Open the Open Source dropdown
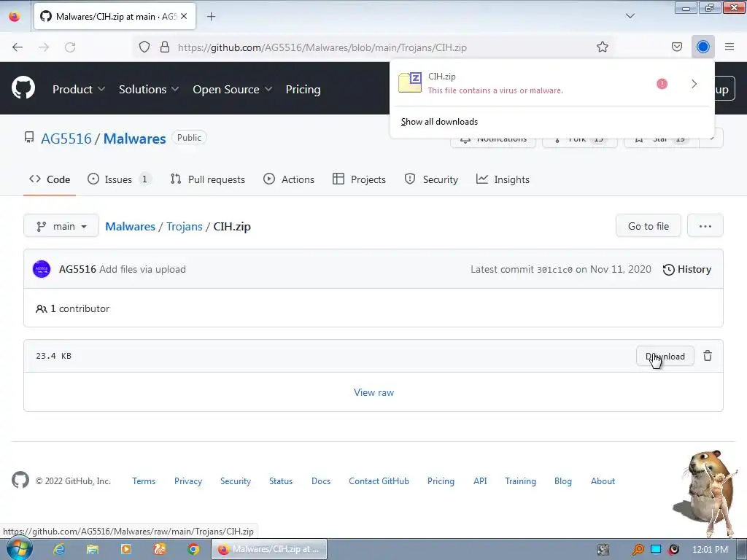This screenshot has width=747, height=560. [x=233, y=89]
